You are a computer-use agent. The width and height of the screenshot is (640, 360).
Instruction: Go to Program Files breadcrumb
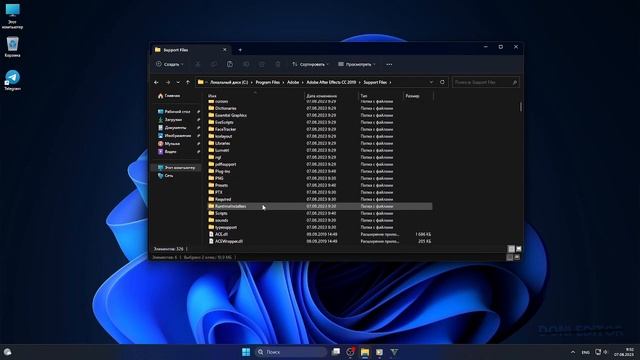pyautogui.click(x=268, y=82)
